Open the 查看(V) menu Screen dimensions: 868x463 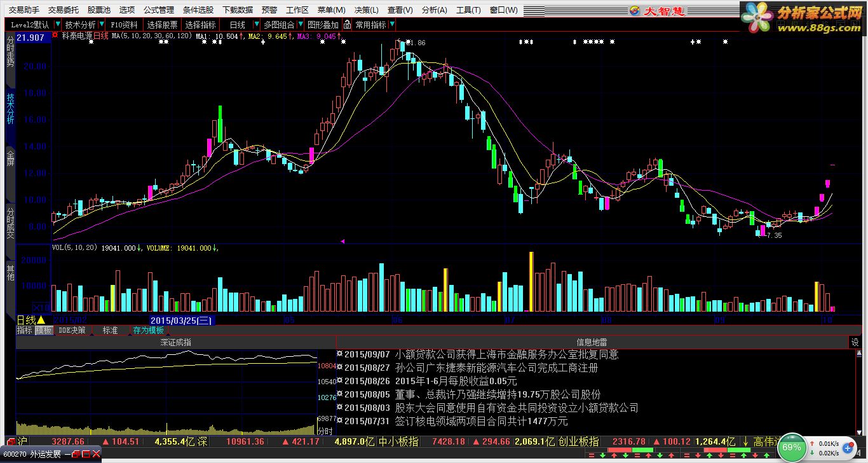click(400, 10)
